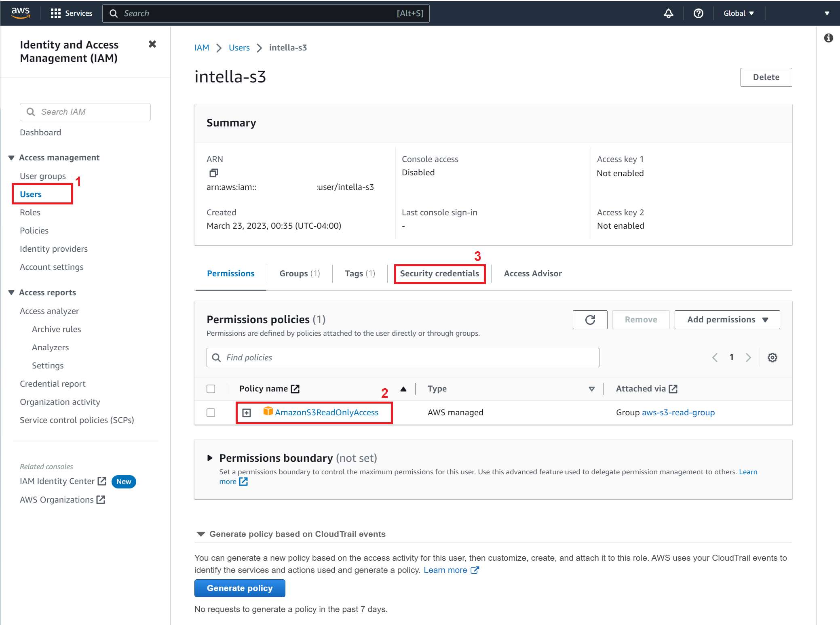
Task: Open Dashboard in the sidebar
Action: (x=40, y=133)
